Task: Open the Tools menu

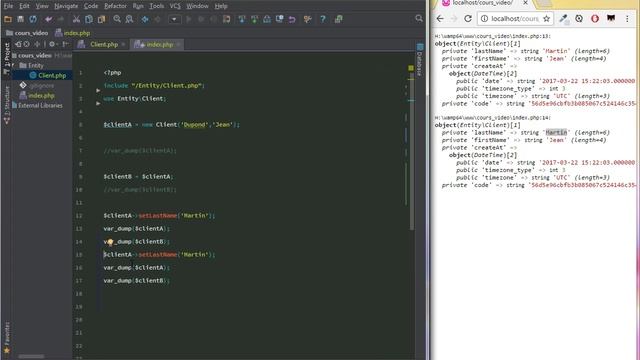Action: tap(157, 6)
